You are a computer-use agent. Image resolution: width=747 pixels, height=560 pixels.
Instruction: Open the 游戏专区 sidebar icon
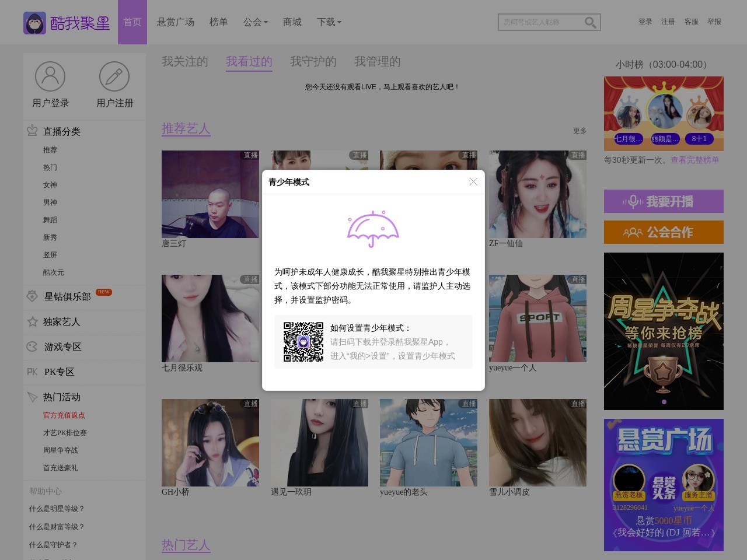[32, 346]
